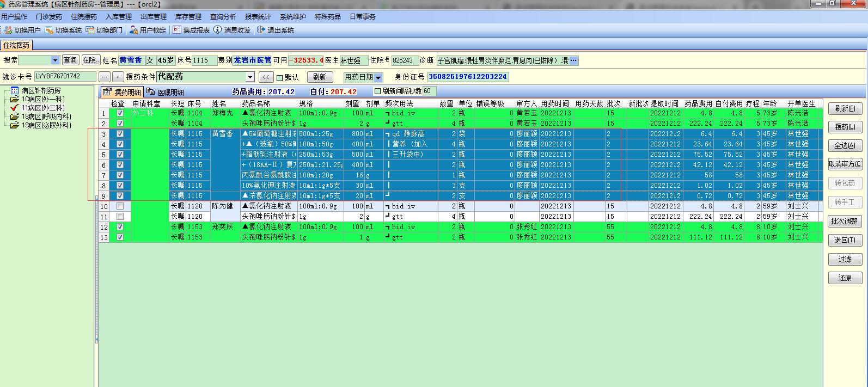Open 集成报表 report icon
The image size is (868, 387).
[177, 30]
